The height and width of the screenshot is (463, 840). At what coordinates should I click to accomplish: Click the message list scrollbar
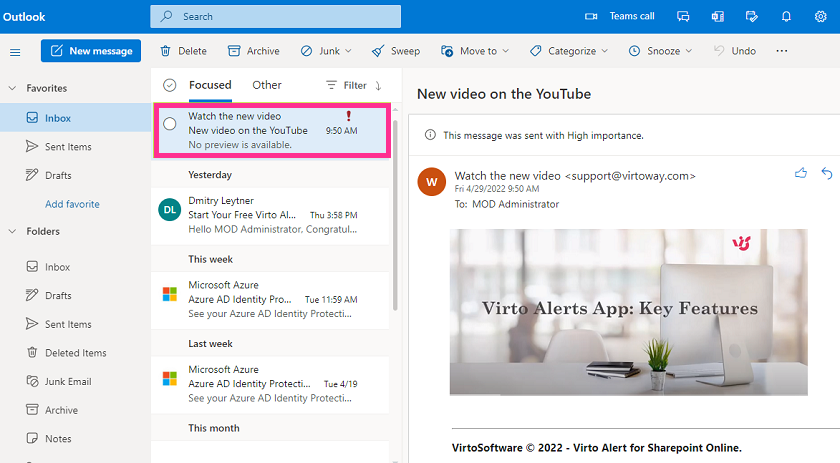[x=395, y=214]
